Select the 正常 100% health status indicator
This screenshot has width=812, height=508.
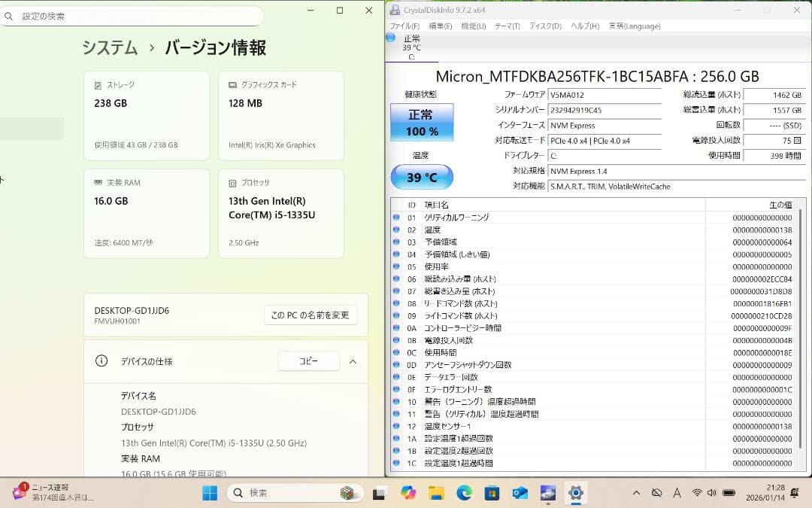[420, 120]
